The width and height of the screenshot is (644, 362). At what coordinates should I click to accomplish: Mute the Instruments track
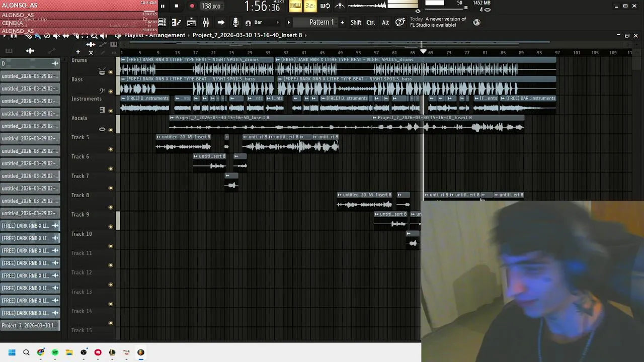(x=111, y=111)
